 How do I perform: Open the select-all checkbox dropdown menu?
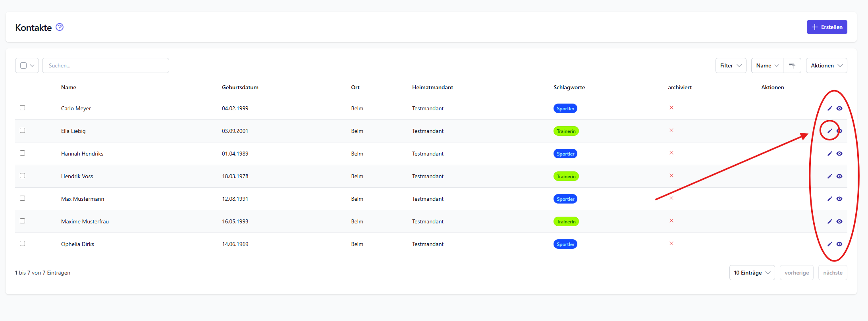point(32,65)
